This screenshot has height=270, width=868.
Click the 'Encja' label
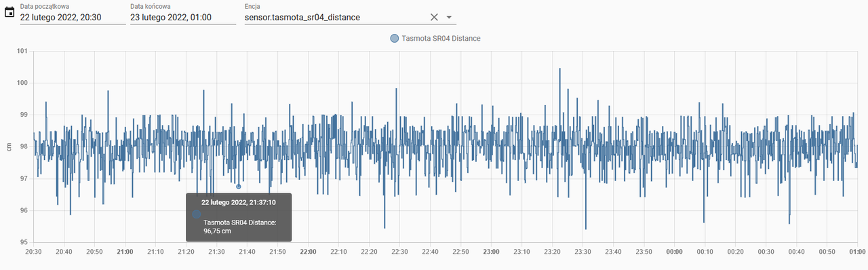tap(252, 6)
